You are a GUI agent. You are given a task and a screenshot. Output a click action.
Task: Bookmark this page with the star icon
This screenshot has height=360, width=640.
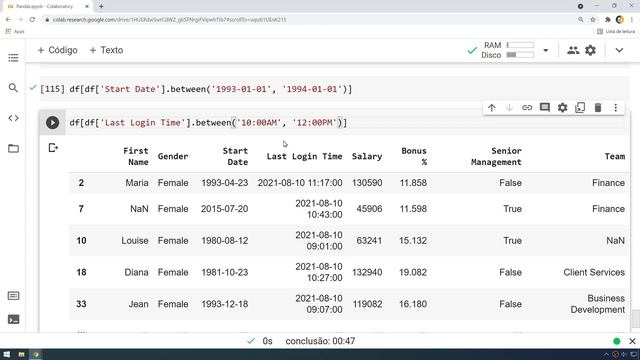593,20
